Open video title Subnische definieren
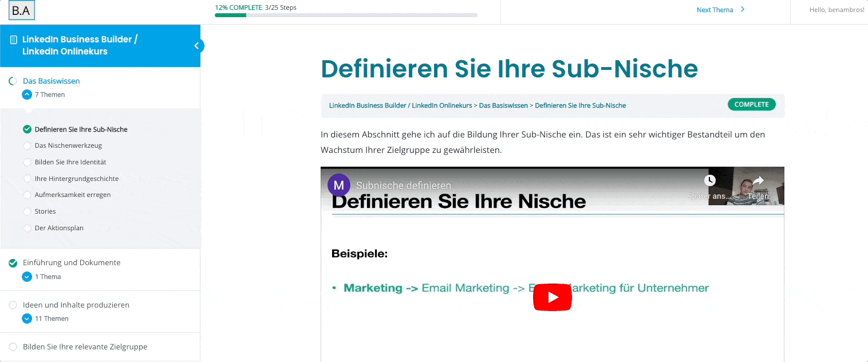 coord(404,186)
